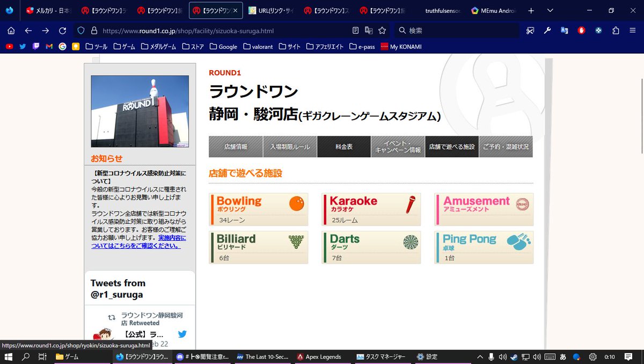The image size is (644, 364).
Task: Show site security padlock info
Action: 94,31
